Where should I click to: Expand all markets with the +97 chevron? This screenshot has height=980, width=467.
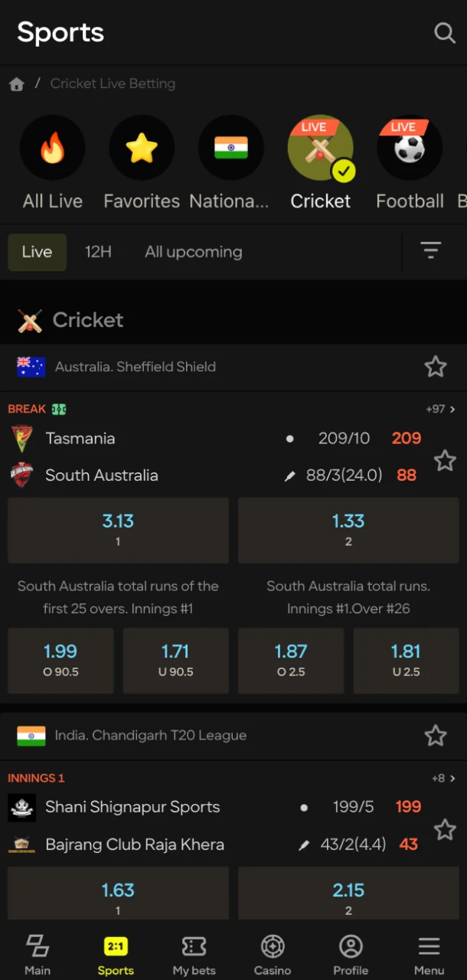click(x=443, y=409)
